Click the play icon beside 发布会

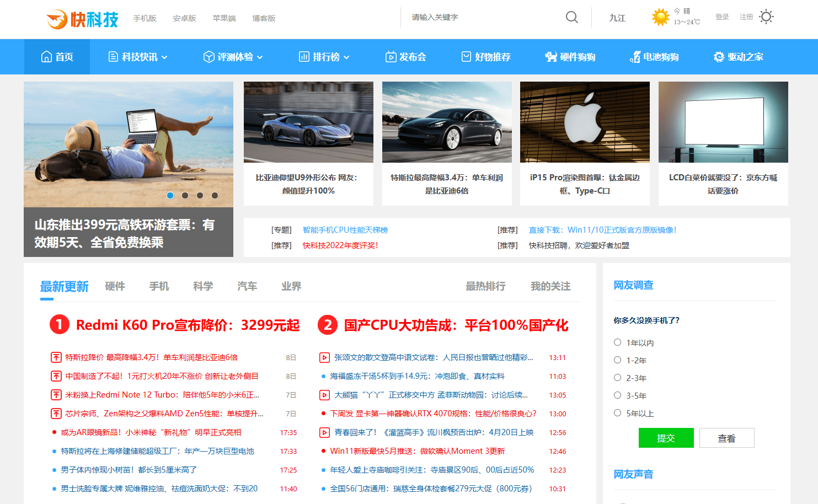(391, 57)
